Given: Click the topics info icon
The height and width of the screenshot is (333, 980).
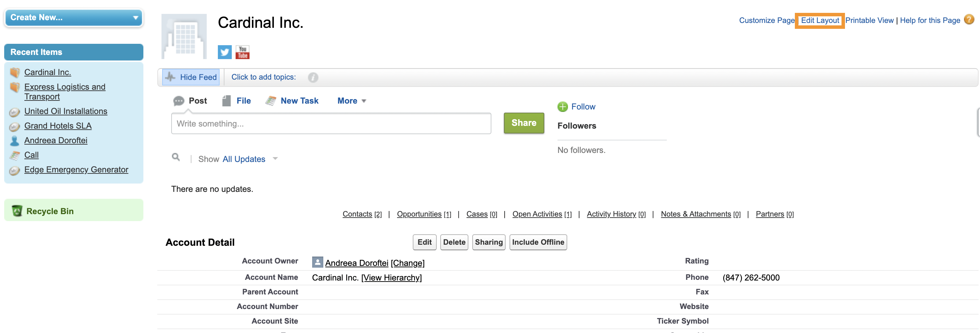Looking at the screenshot, I should click(313, 78).
